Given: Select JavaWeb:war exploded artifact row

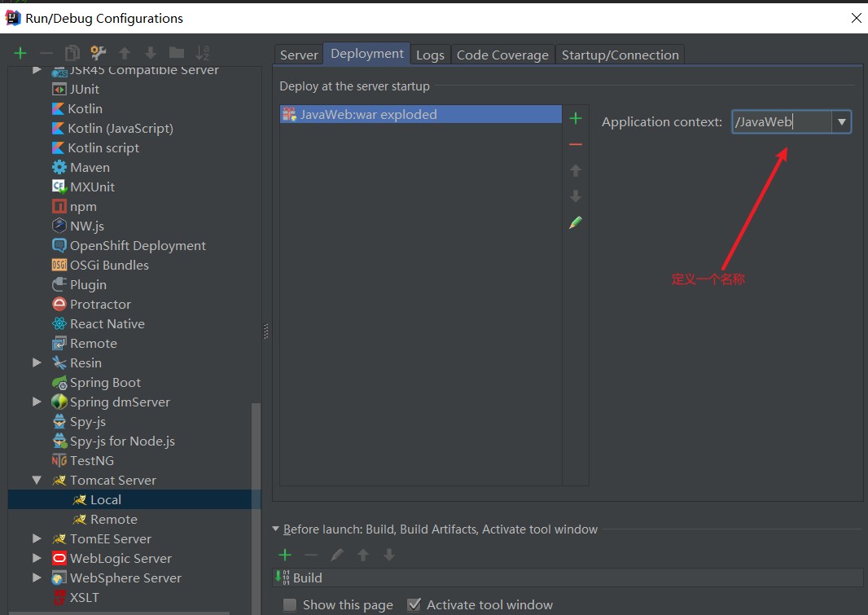Looking at the screenshot, I should click(421, 115).
